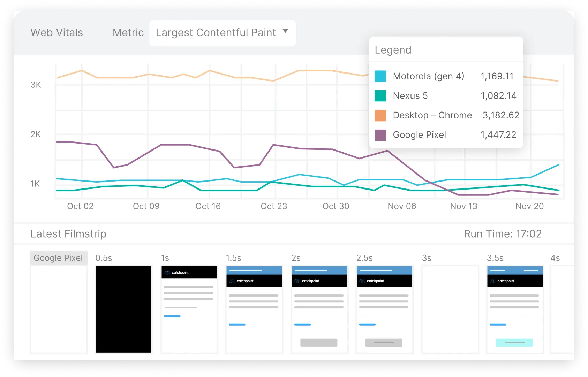This screenshot has height=377, width=588.
Task: Select the teal Nexus 5 color swatch
Action: click(380, 95)
